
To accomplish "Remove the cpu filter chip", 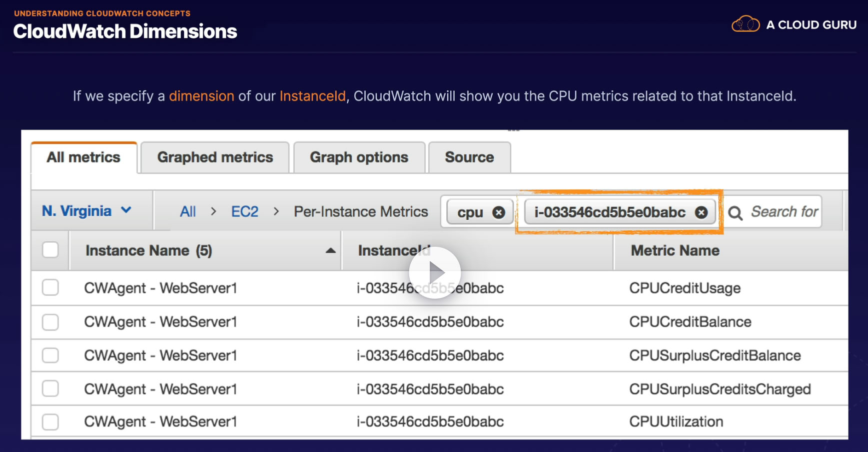I will click(498, 212).
